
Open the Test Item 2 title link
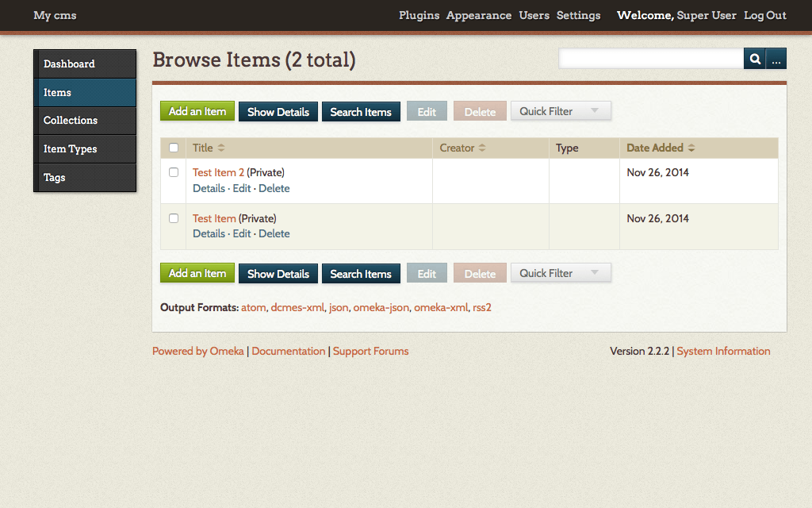[x=218, y=172]
